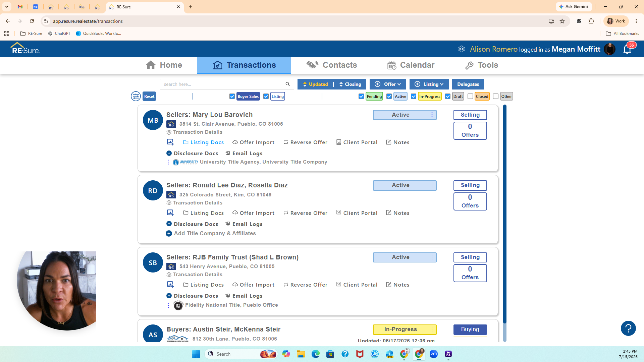Add photo icon for RJB Family Trust
644x362 pixels.
170,285
